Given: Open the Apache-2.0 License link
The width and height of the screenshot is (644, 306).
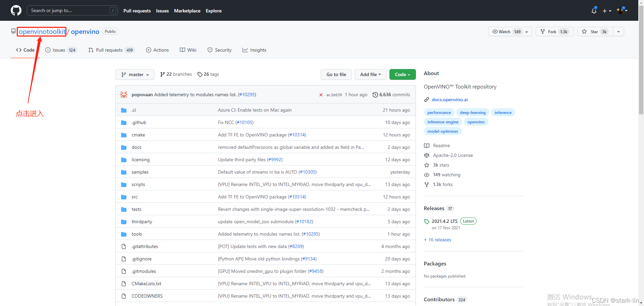Looking at the screenshot, I should click(448, 155).
